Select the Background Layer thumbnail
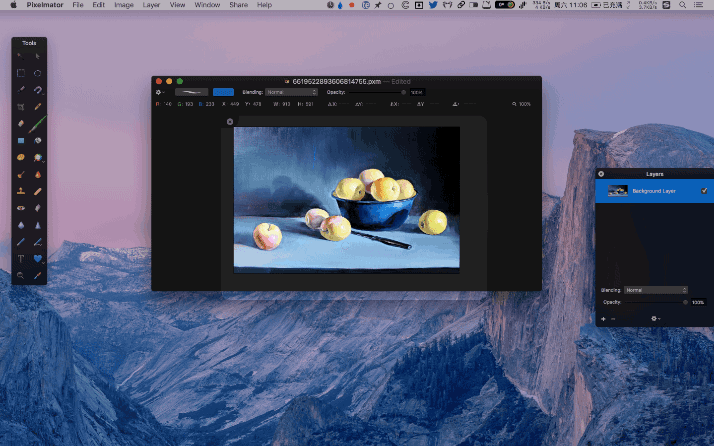714x446 pixels. pos(617,190)
